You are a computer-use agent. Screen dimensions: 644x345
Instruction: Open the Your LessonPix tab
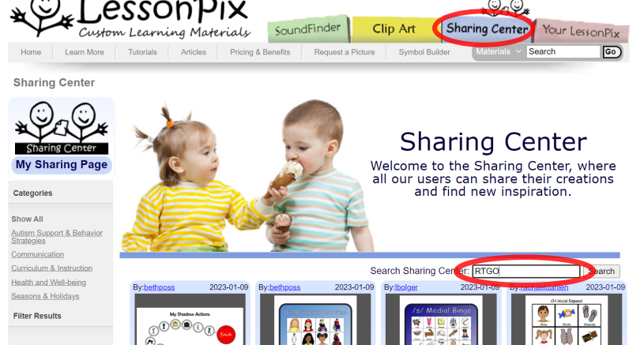pyautogui.click(x=581, y=31)
